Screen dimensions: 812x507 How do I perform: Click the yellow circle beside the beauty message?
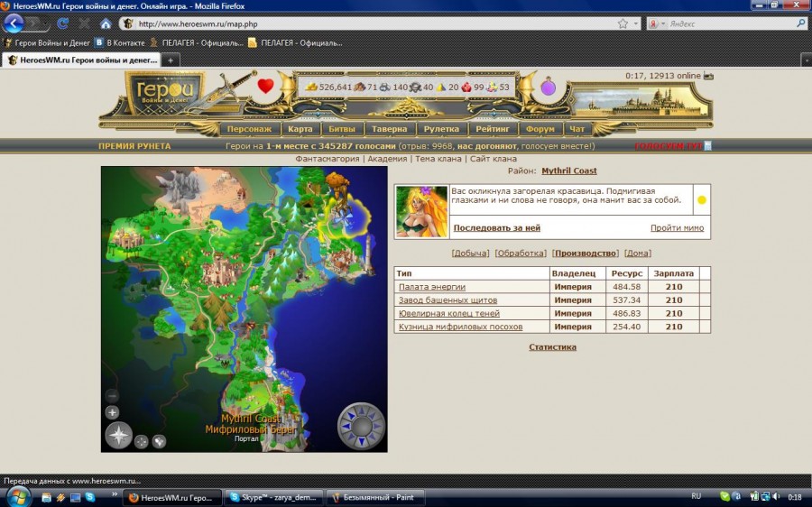[702, 200]
